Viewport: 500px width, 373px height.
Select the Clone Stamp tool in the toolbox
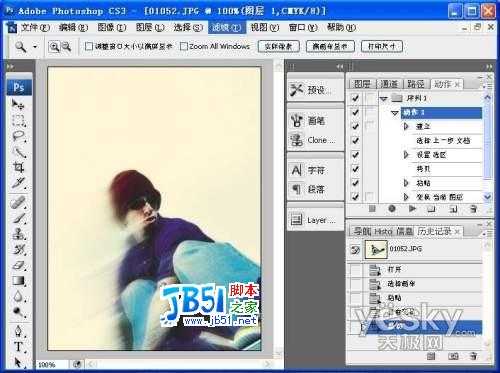pyautogui.click(x=19, y=234)
